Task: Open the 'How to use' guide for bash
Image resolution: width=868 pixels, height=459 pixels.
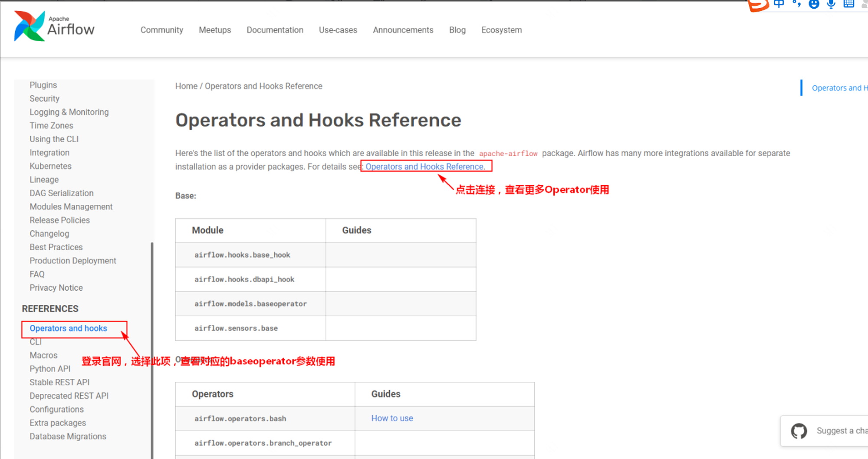Action: pyautogui.click(x=392, y=418)
